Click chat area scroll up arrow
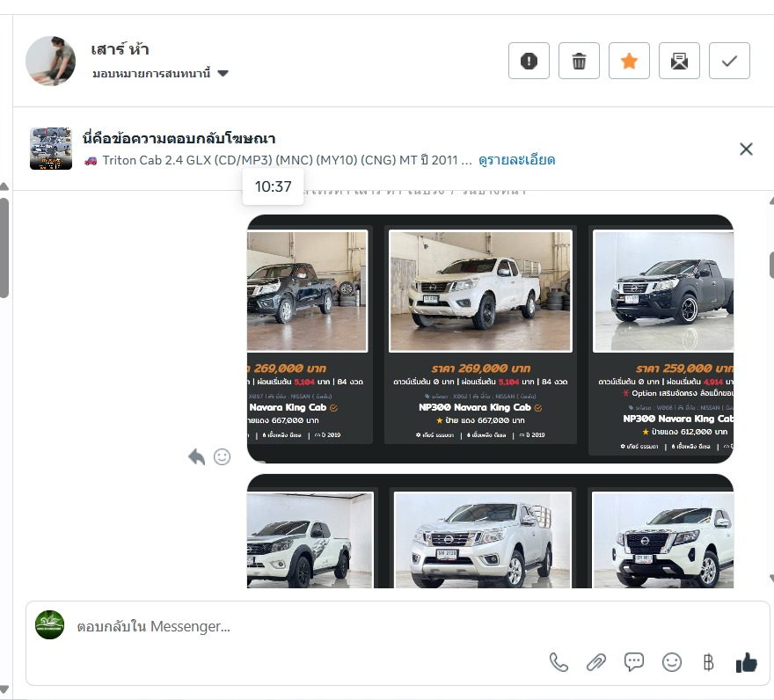774x700 pixels. click(771, 201)
